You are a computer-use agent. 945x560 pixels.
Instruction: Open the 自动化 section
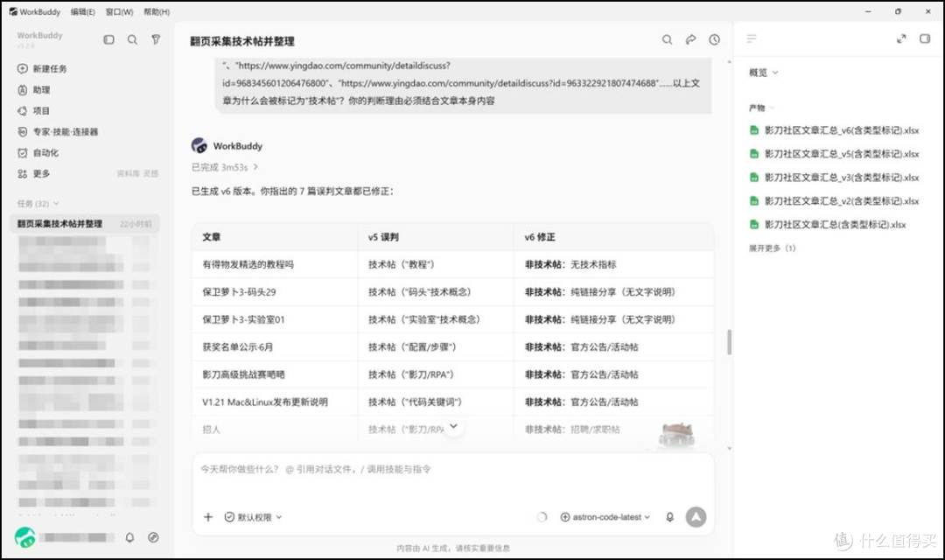point(38,153)
